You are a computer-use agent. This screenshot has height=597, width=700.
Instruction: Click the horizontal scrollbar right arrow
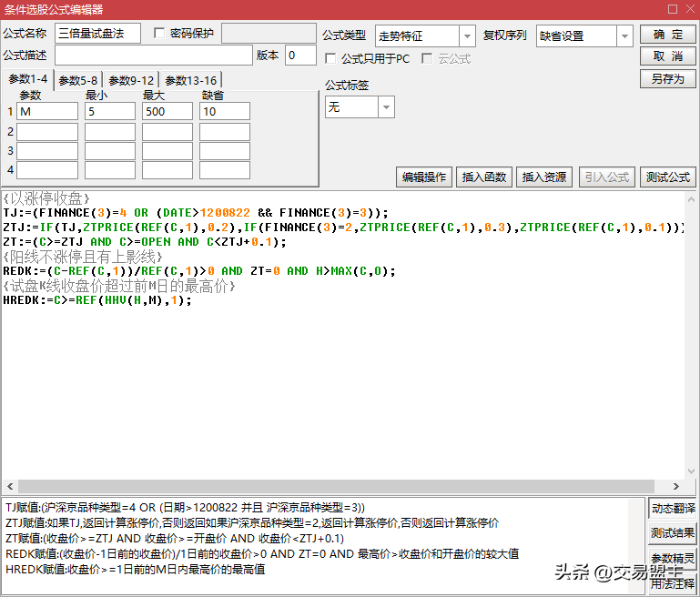[x=676, y=486]
